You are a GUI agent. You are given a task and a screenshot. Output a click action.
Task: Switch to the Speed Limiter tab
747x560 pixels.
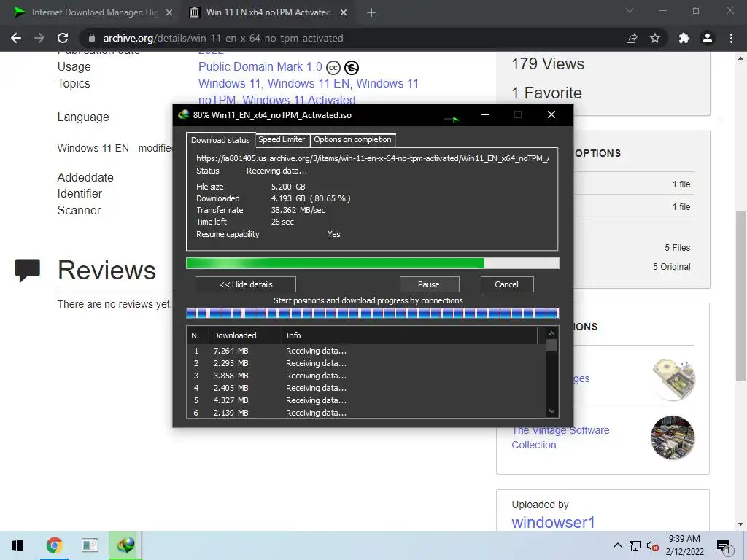(282, 139)
